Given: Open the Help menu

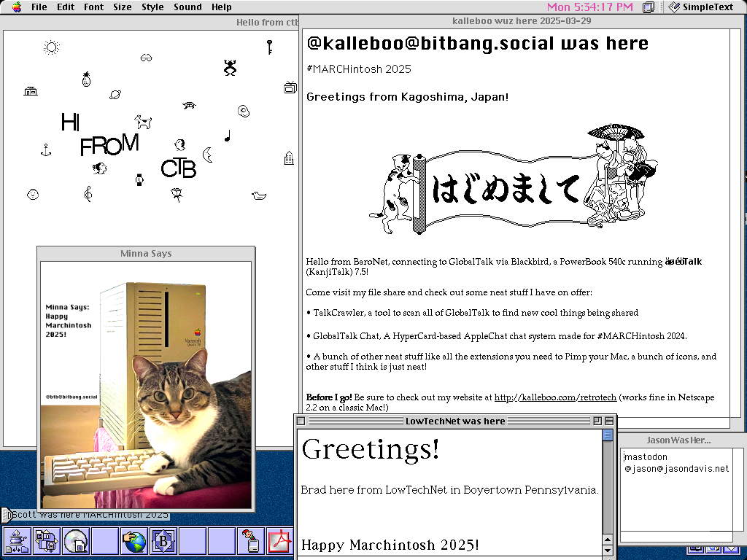Looking at the screenshot, I should (222, 7).
